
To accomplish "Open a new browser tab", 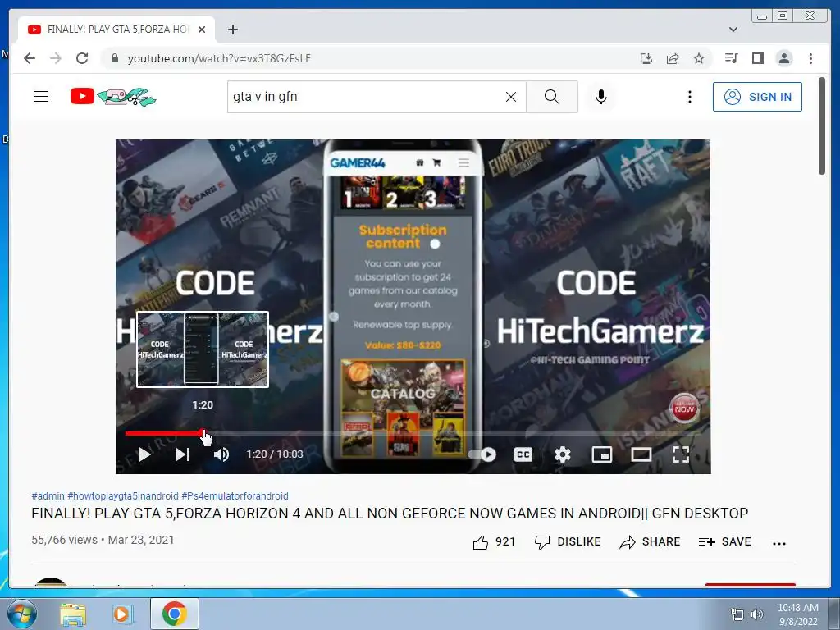I will [232, 30].
